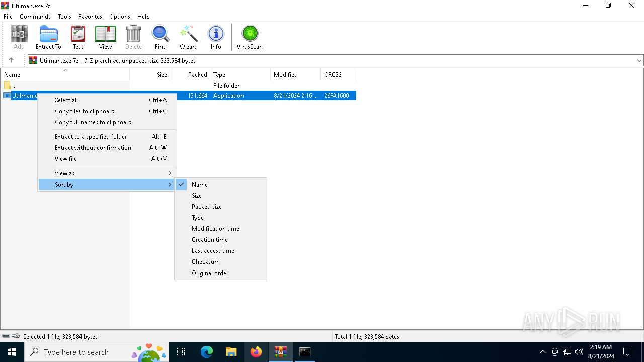Open the address bar dropdown arrow
Image resolution: width=644 pixels, height=362 pixels.
(x=639, y=60)
